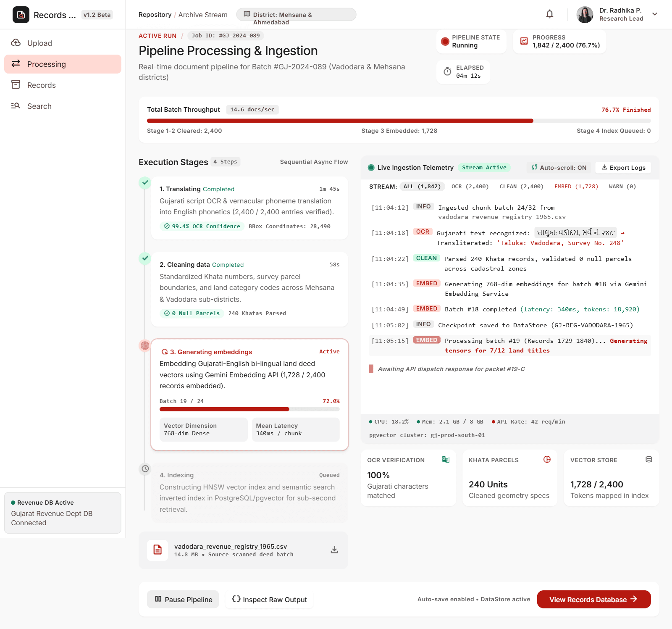
Task: Click the Batch 19 / 24 progress bar
Action: click(x=249, y=409)
